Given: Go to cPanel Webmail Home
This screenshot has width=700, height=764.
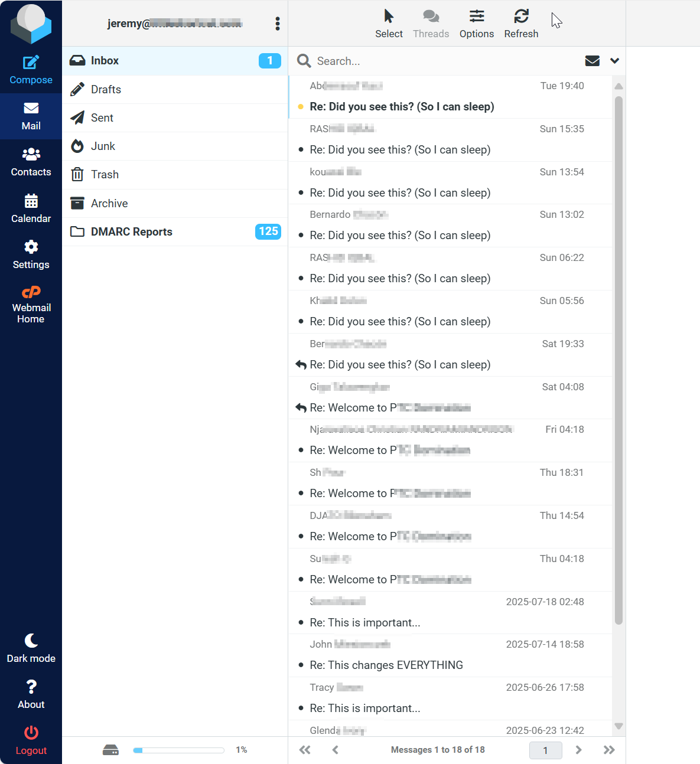Looking at the screenshot, I should (x=31, y=305).
